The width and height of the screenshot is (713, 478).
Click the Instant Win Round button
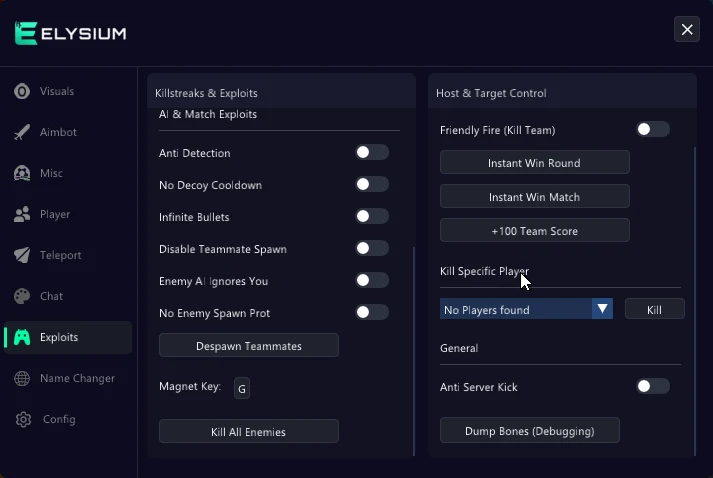[535, 162]
